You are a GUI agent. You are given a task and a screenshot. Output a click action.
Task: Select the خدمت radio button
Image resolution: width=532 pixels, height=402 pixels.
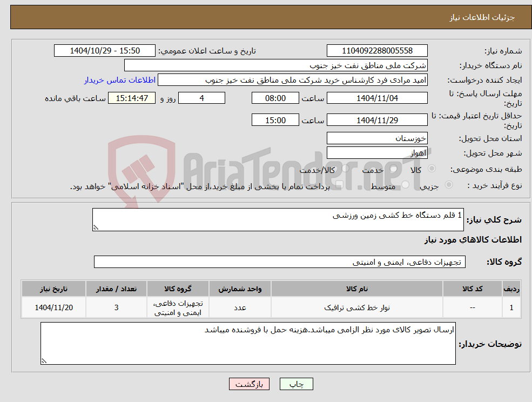[x=394, y=169]
